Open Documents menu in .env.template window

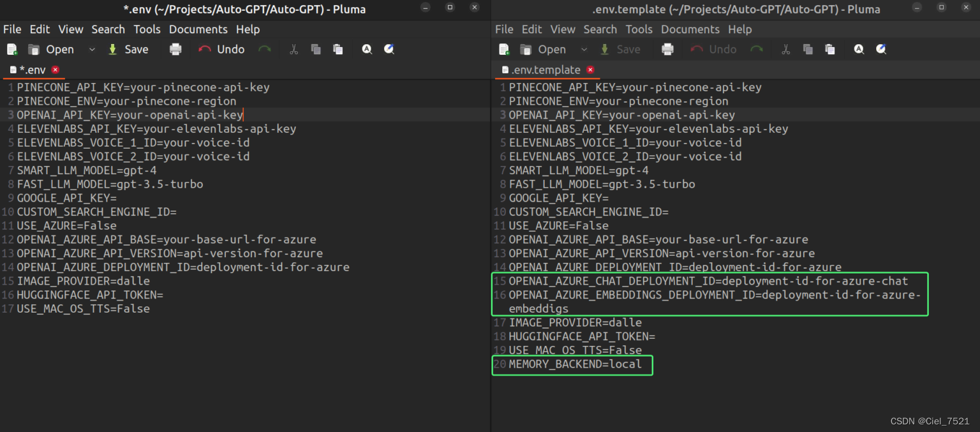(x=690, y=29)
